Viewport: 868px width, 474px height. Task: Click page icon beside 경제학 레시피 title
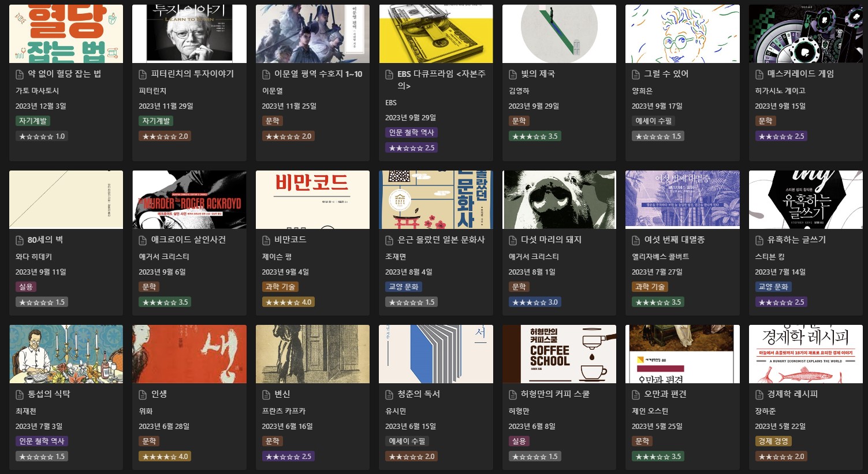[759, 394]
